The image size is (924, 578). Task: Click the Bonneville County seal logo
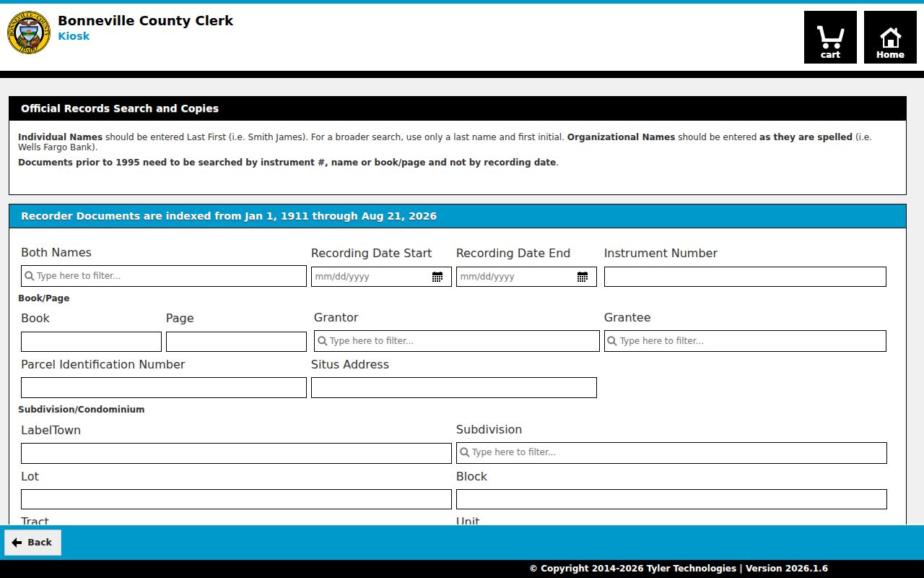tap(29, 33)
